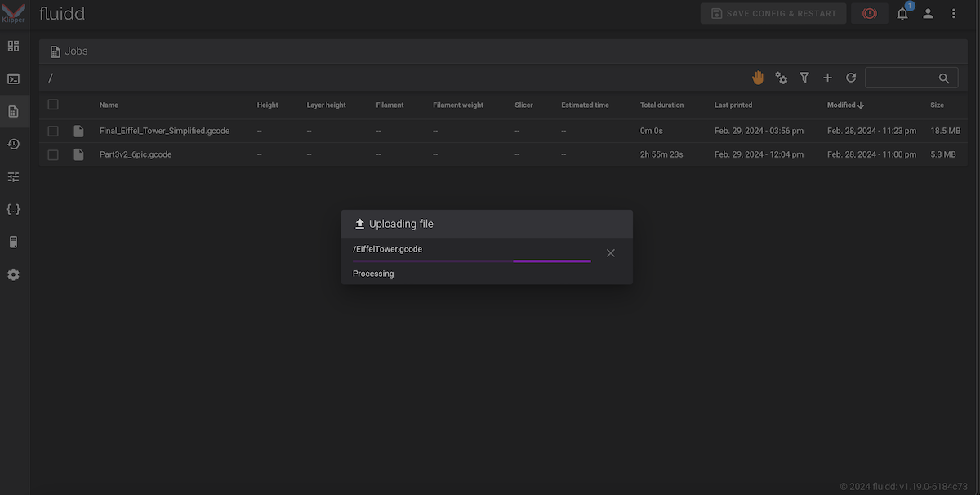980x495 pixels.
Task: Click Feb. 28, 2024 - 11:00 pm cell
Action: tap(871, 154)
